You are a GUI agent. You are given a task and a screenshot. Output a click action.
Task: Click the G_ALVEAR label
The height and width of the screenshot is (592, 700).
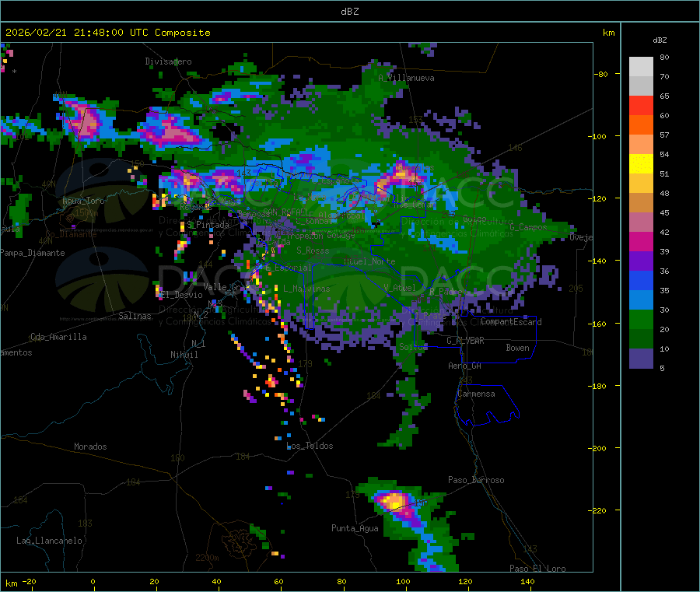[465, 341]
